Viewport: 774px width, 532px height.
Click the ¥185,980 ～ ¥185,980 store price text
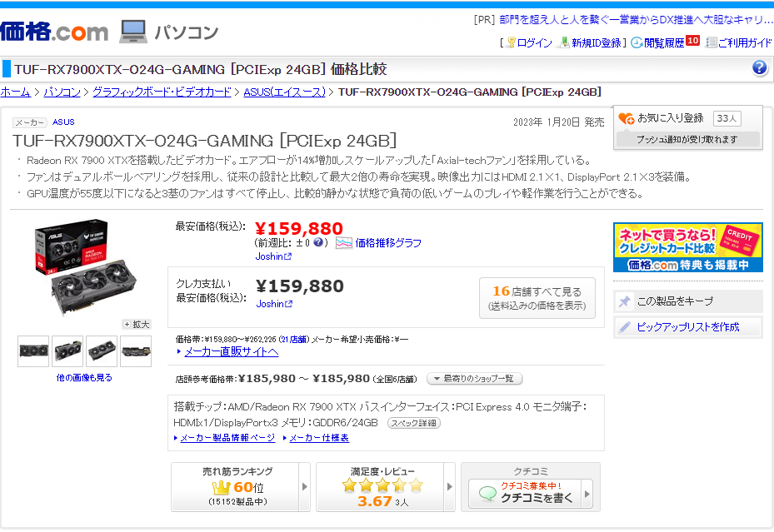pyautogui.click(x=304, y=378)
